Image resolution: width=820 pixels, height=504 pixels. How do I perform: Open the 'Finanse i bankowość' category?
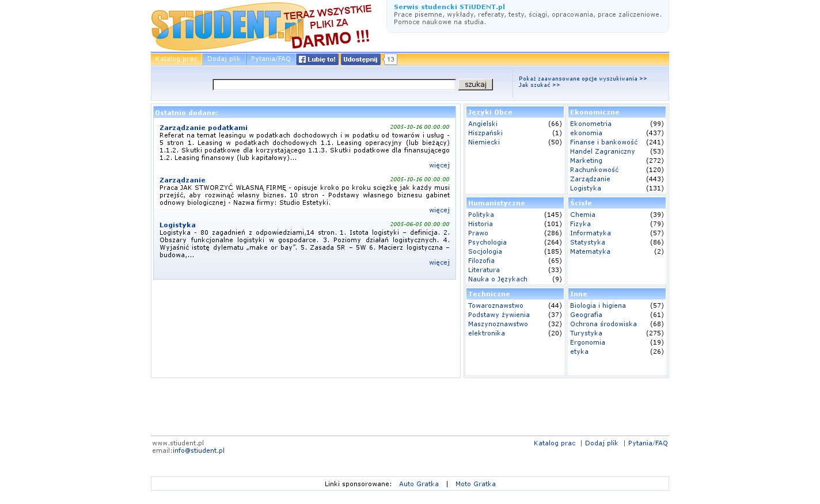(603, 142)
